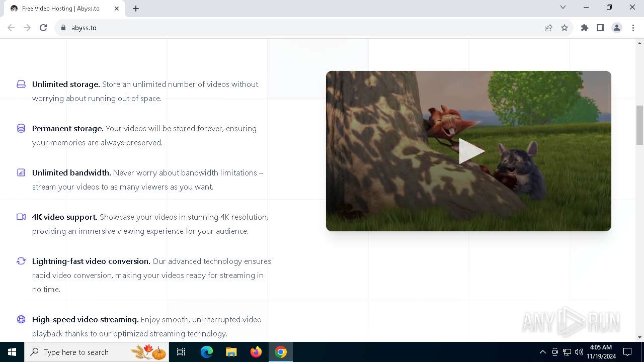
Task: Open the Chrome profile avatar menu
Action: [617, 28]
